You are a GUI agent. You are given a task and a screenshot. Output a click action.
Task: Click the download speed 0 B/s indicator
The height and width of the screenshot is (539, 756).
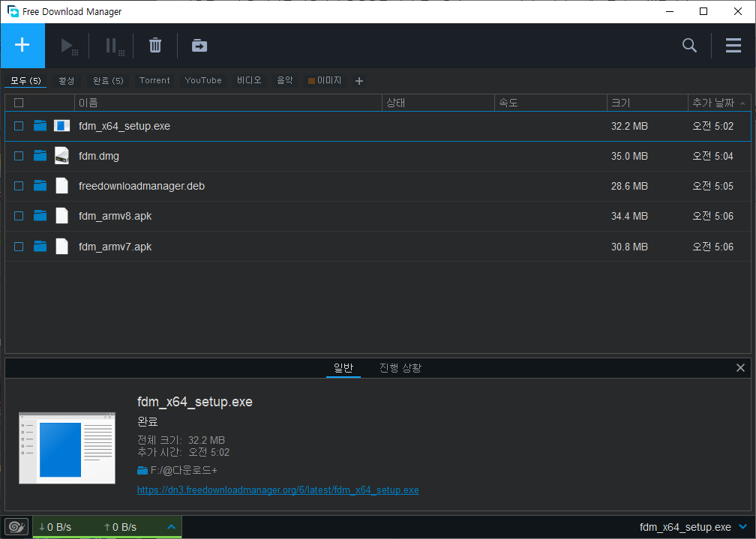(55, 527)
